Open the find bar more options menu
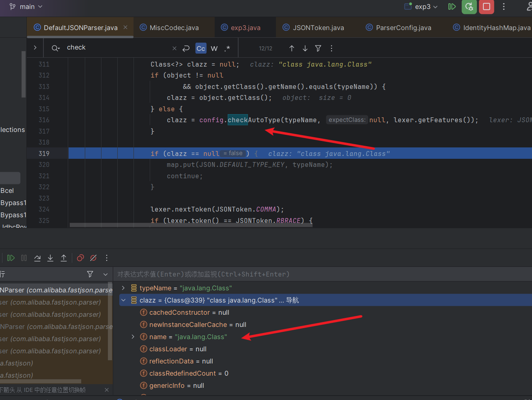Screen dimensions: 532x400 (332, 48)
